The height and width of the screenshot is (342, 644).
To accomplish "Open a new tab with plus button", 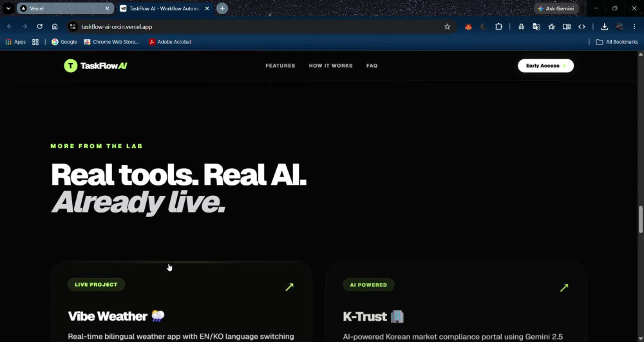I will [222, 8].
